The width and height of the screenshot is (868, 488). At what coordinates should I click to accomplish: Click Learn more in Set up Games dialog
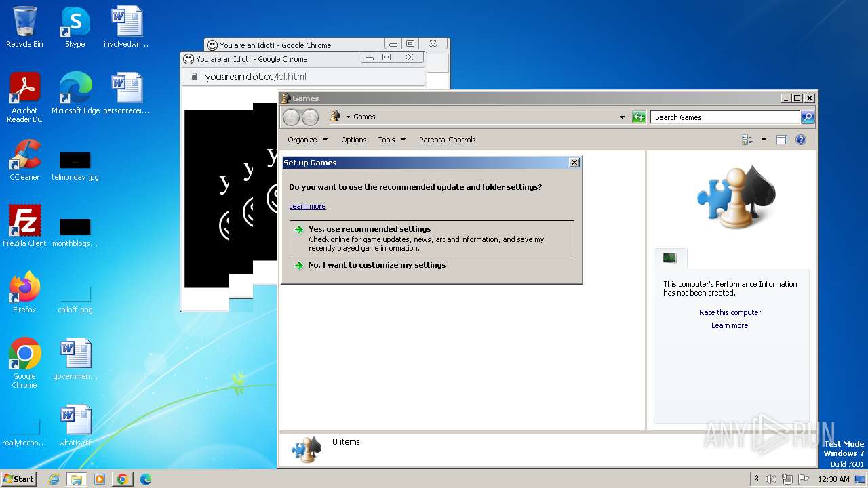pos(307,206)
